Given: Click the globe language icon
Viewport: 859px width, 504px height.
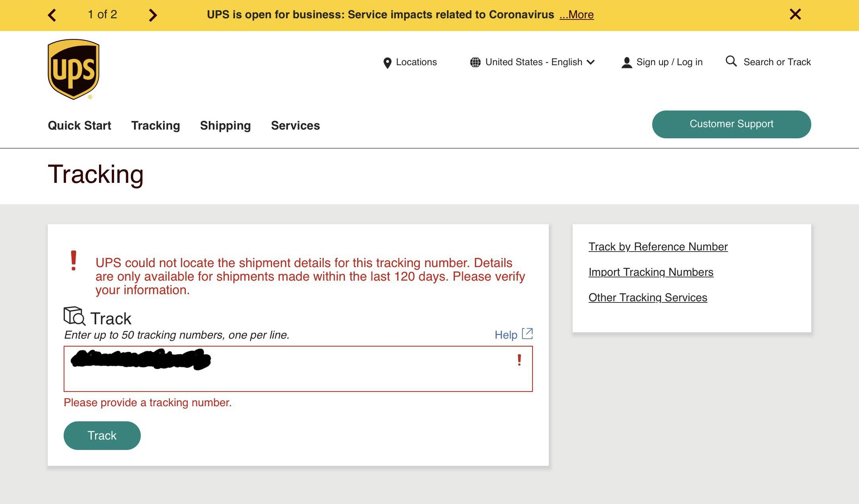Looking at the screenshot, I should coord(475,62).
